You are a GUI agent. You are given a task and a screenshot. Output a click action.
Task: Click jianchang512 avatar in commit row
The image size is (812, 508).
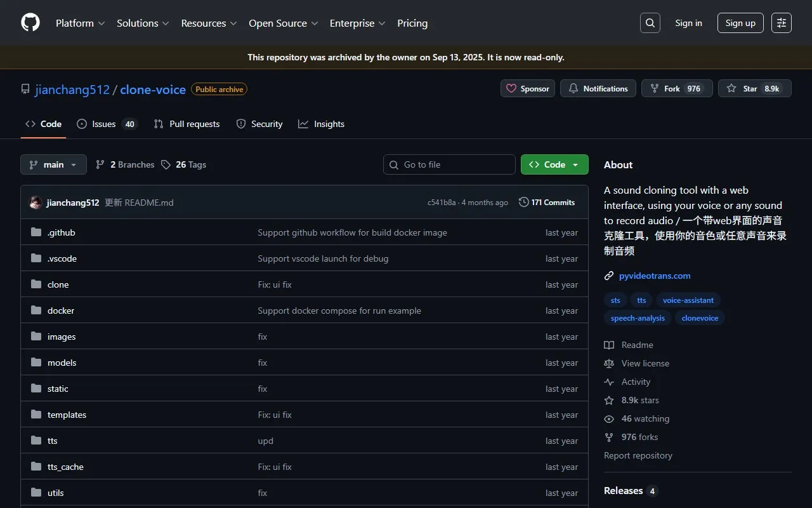(x=36, y=203)
